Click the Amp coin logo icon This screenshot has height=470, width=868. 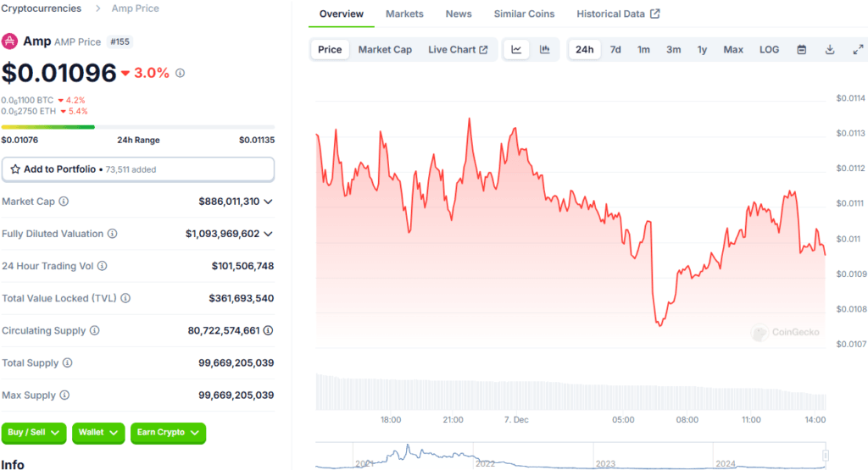[9, 41]
